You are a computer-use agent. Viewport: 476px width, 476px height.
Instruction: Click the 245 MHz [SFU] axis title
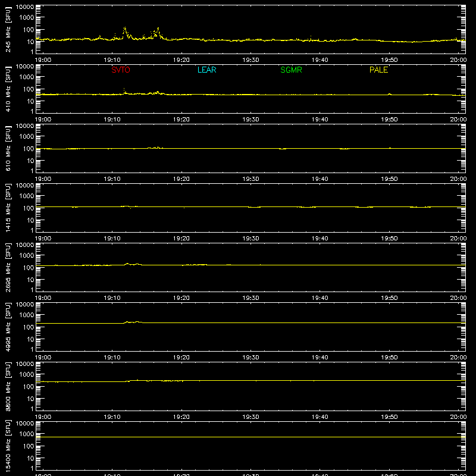point(8,29)
